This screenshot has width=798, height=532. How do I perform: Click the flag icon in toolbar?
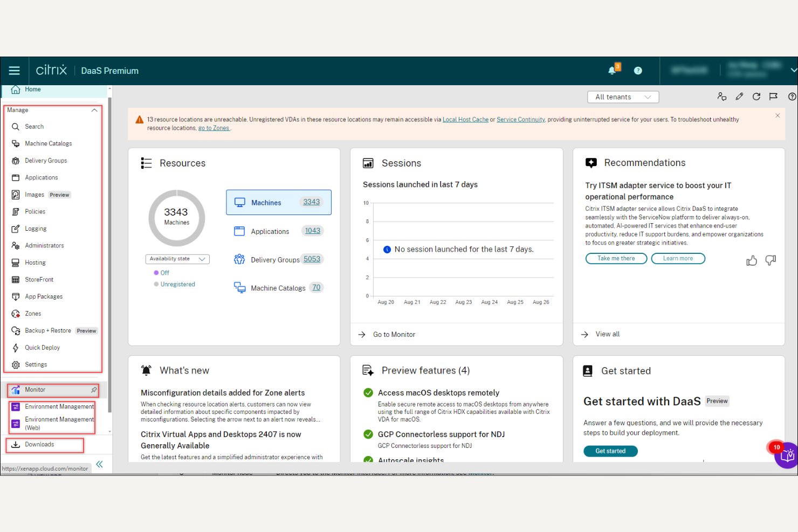click(x=773, y=96)
